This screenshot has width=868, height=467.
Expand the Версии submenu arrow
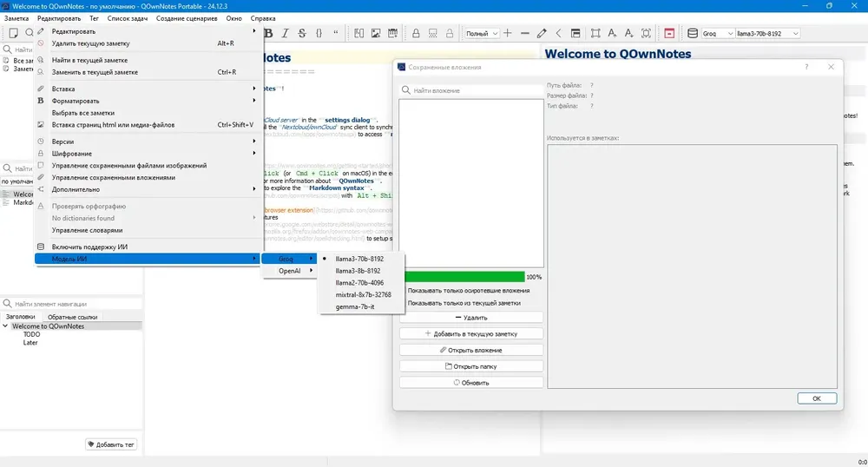tap(254, 141)
